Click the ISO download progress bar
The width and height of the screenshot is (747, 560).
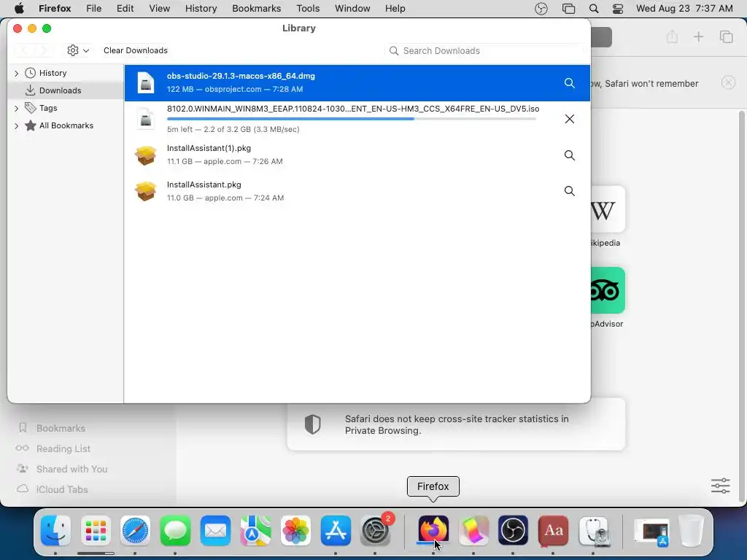(x=352, y=119)
